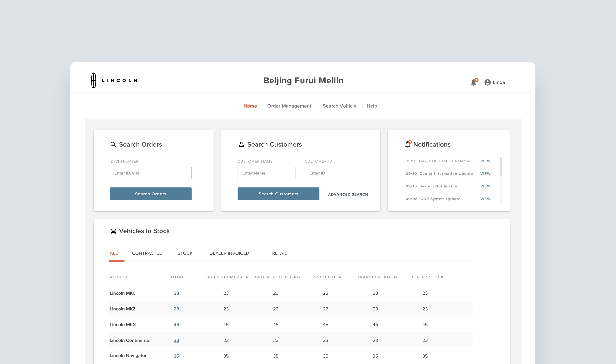The width and height of the screenshot is (616, 364).
Task: Click the ORDER SCHEDULING column header
Action: (277, 277)
